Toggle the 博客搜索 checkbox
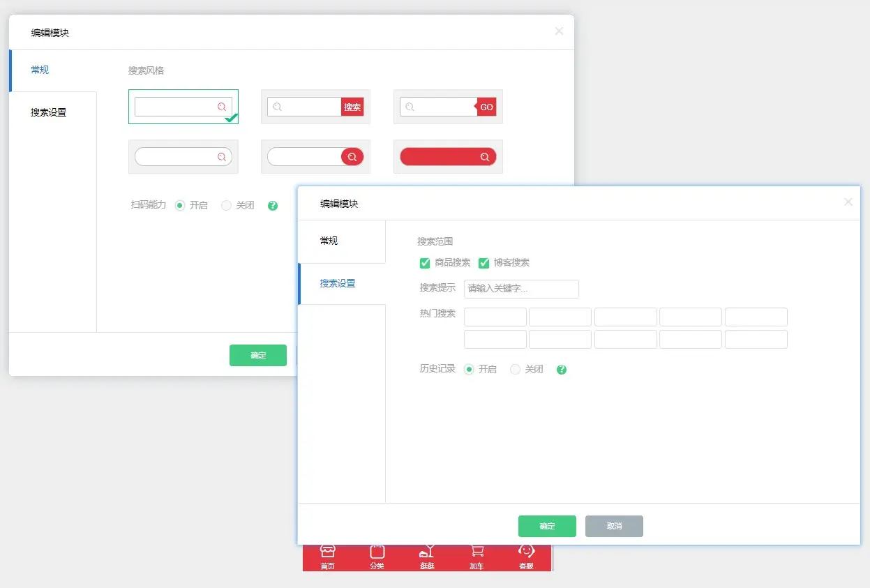Viewport: 870px width, 588px height. click(x=484, y=263)
